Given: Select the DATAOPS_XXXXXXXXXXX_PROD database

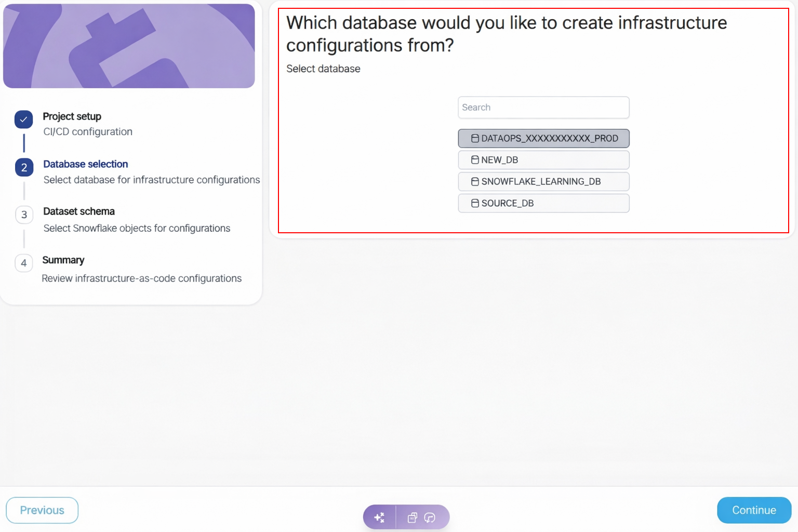Looking at the screenshot, I should [543, 138].
